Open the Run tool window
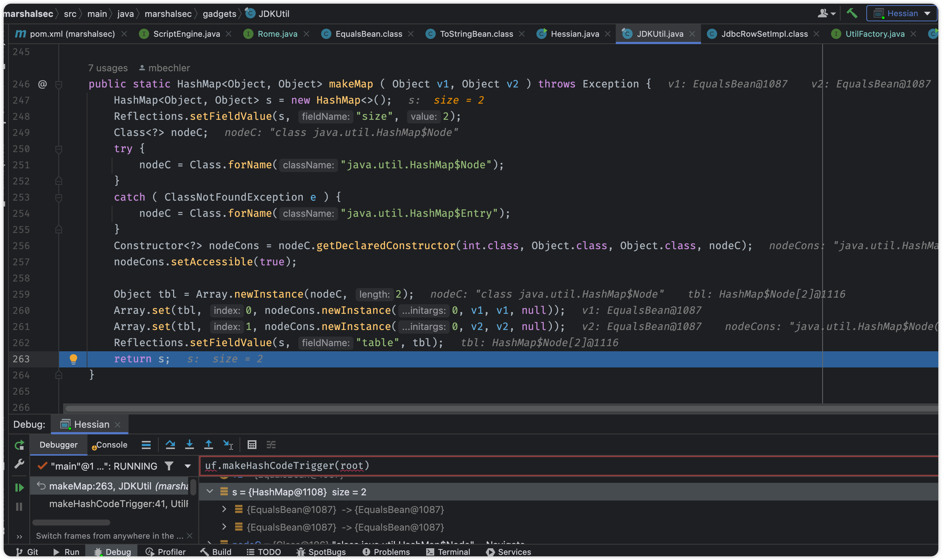This screenshot has width=942, height=560. click(66, 552)
